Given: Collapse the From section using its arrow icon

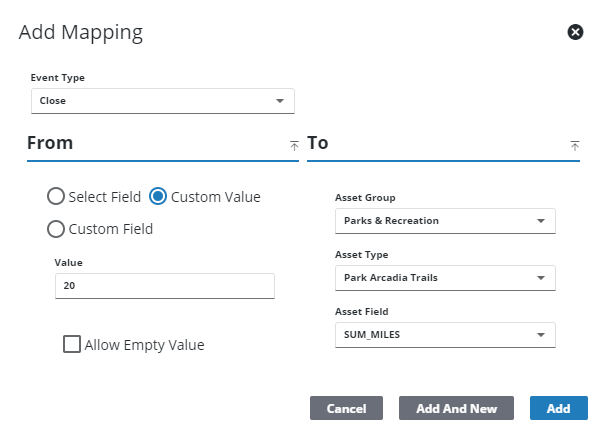Looking at the screenshot, I should (294, 145).
